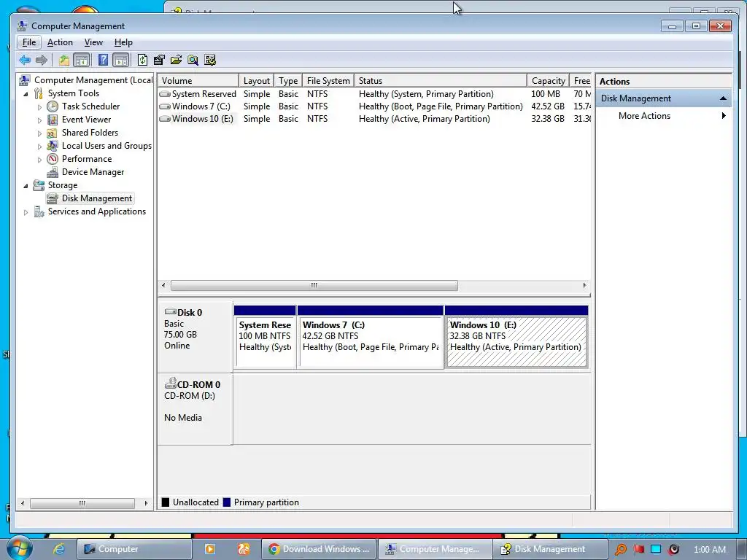Sort by the Layout column header
747x560 pixels.
click(256, 81)
